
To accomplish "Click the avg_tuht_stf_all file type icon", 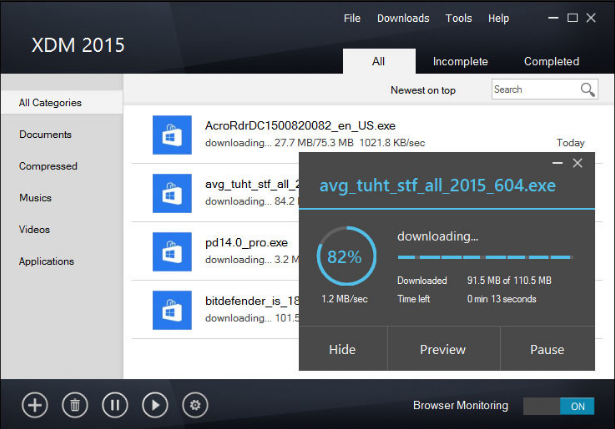I will tap(172, 193).
